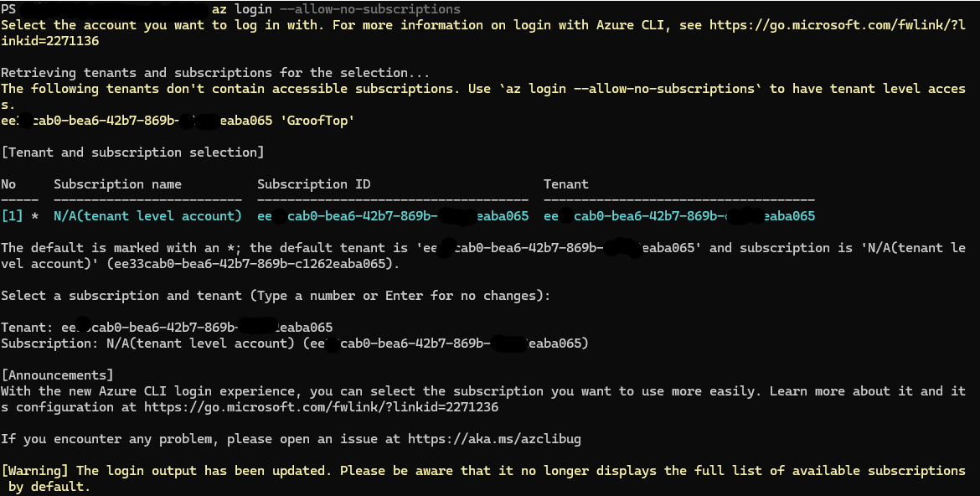
Task: Click the asterisk default marker beside [1]
Action: [x=34, y=216]
